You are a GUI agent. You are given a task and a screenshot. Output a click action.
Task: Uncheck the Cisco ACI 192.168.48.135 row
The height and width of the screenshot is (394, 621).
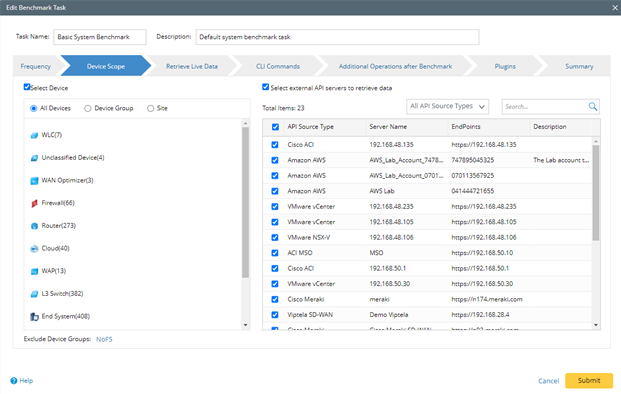coord(275,145)
